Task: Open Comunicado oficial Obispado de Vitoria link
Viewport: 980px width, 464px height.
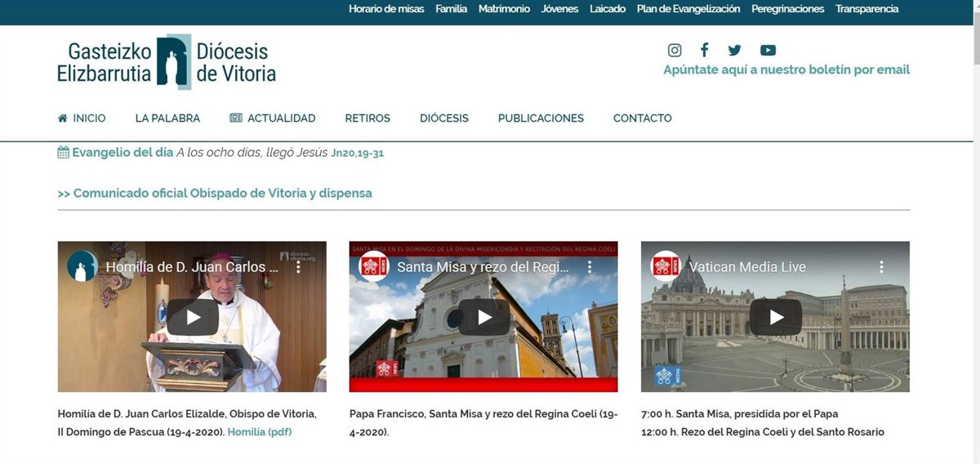Action: (x=215, y=194)
